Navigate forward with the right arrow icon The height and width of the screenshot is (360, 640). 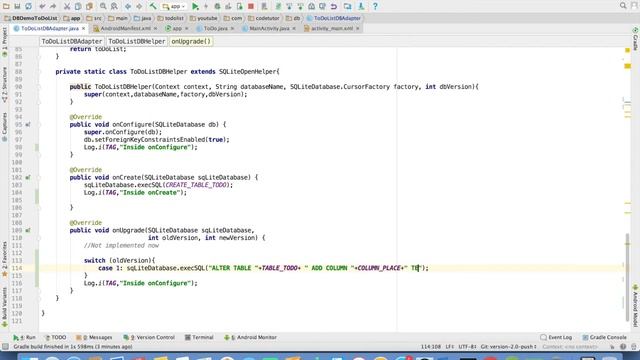click(x=139, y=6)
